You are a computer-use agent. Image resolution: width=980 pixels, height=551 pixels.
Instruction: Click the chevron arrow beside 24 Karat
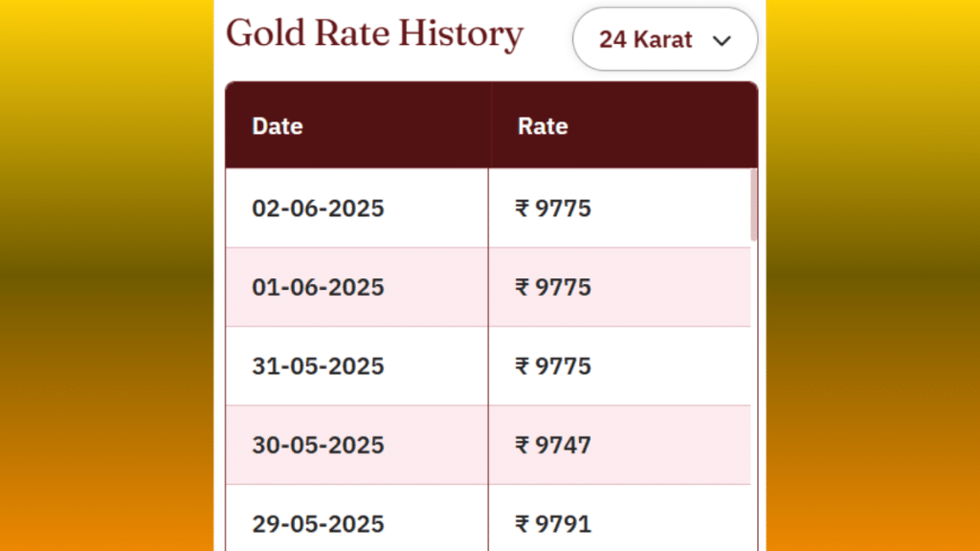point(722,41)
